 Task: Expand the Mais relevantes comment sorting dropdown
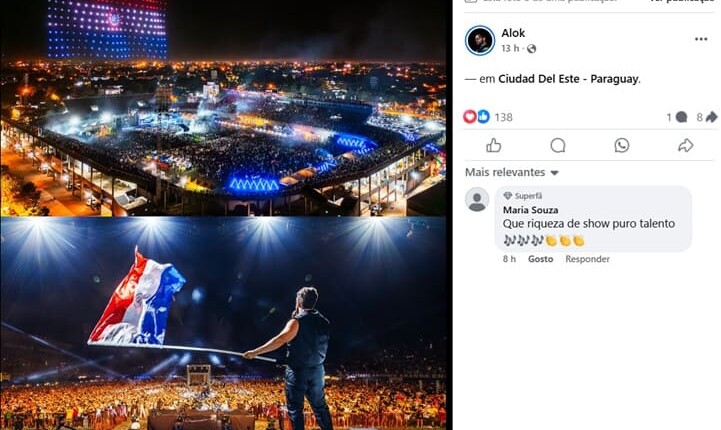point(512,173)
